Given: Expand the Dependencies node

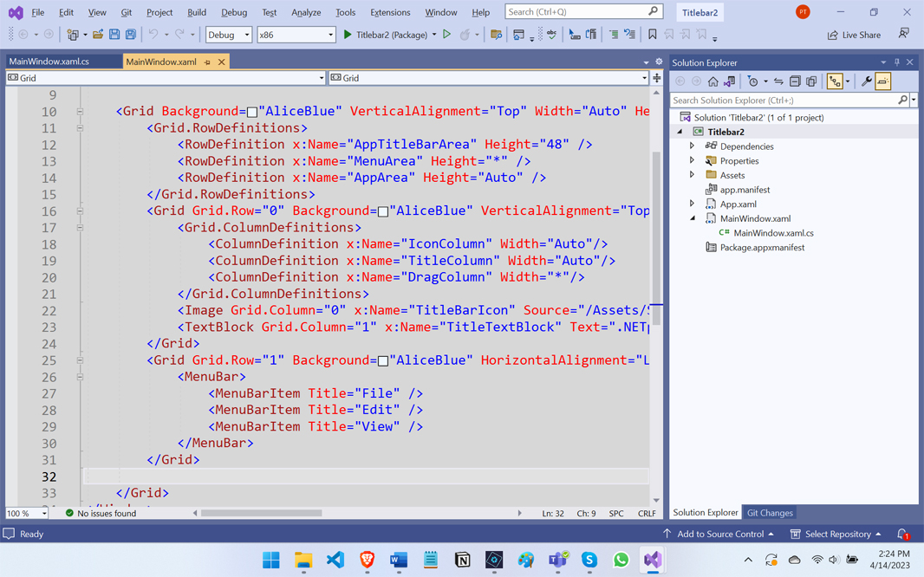Looking at the screenshot, I should pos(692,146).
